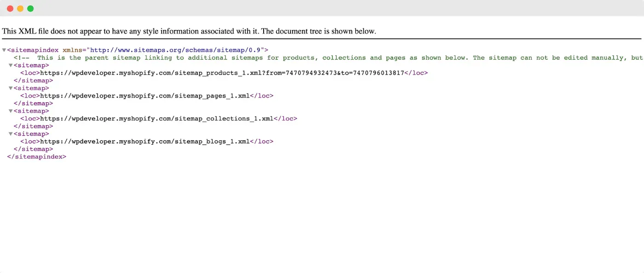
Task: Click the sitemap_pages_1.xml URL text
Action: coord(145,96)
